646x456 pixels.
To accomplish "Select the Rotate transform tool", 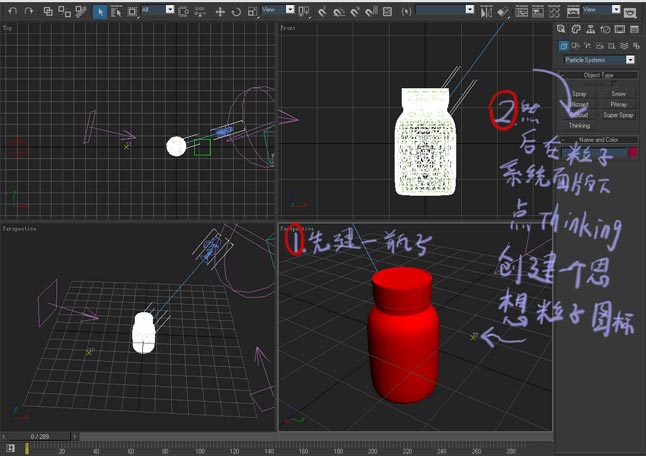I will pyautogui.click(x=235, y=12).
